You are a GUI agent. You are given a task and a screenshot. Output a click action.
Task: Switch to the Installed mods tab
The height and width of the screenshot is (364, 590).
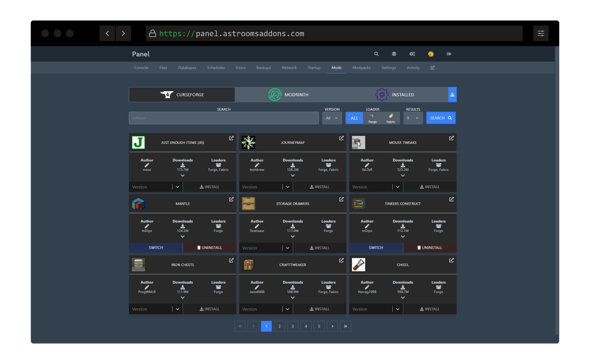pos(395,95)
